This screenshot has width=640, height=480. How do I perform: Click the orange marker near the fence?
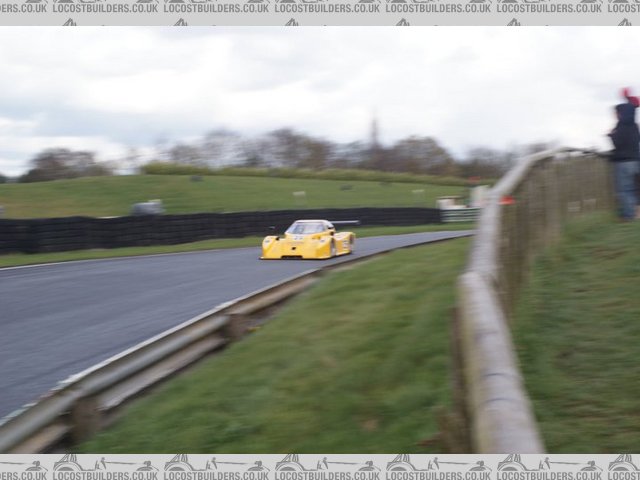[x=507, y=201]
